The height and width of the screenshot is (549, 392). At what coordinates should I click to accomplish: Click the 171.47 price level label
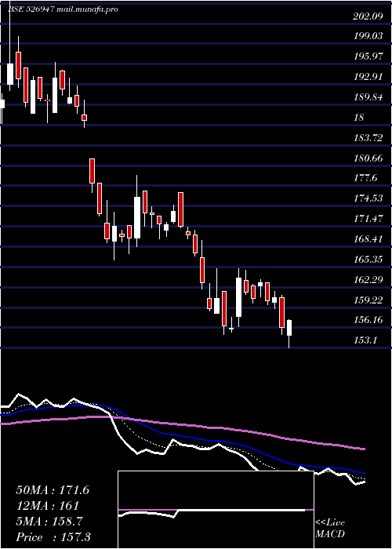pyautogui.click(x=368, y=219)
